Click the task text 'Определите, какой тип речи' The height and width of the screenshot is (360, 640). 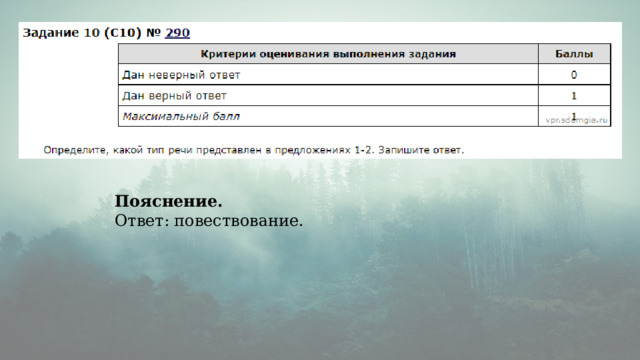tap(254, 150)
